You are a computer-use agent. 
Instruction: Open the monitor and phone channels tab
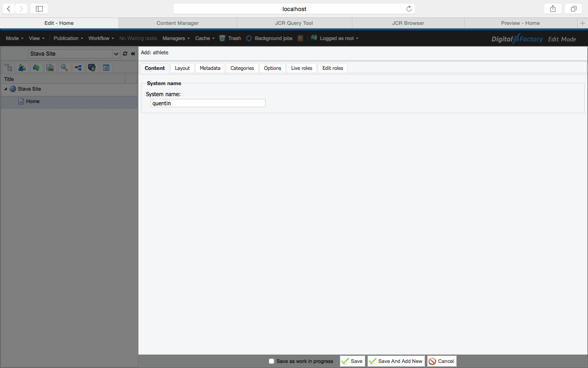92,68
